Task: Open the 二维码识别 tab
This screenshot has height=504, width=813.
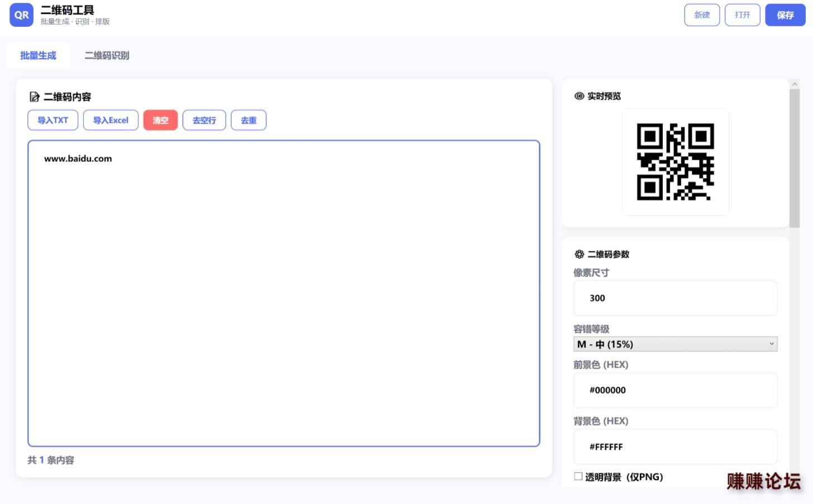Action: 107,55
